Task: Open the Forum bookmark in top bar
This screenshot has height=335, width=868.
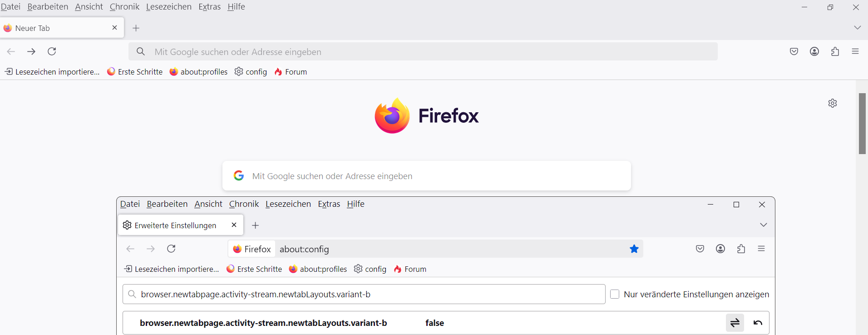Action: (x=291, y=72)
